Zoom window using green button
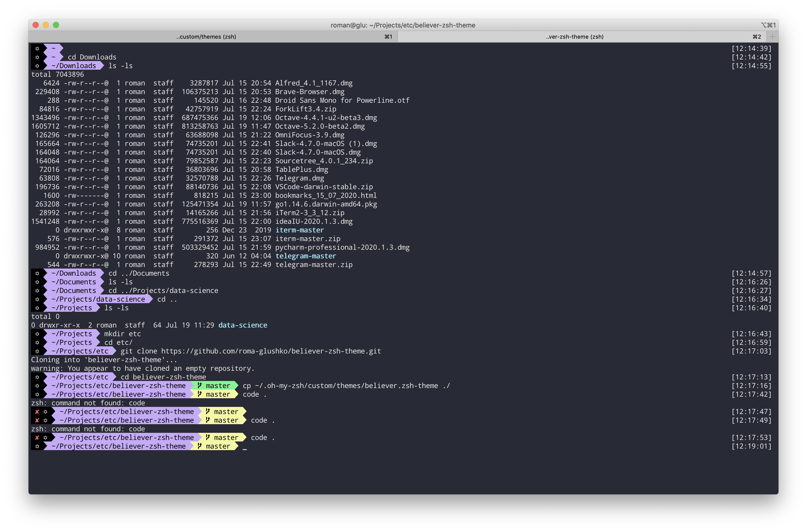The width and height of the screenshot is (807, 532). 56,25
